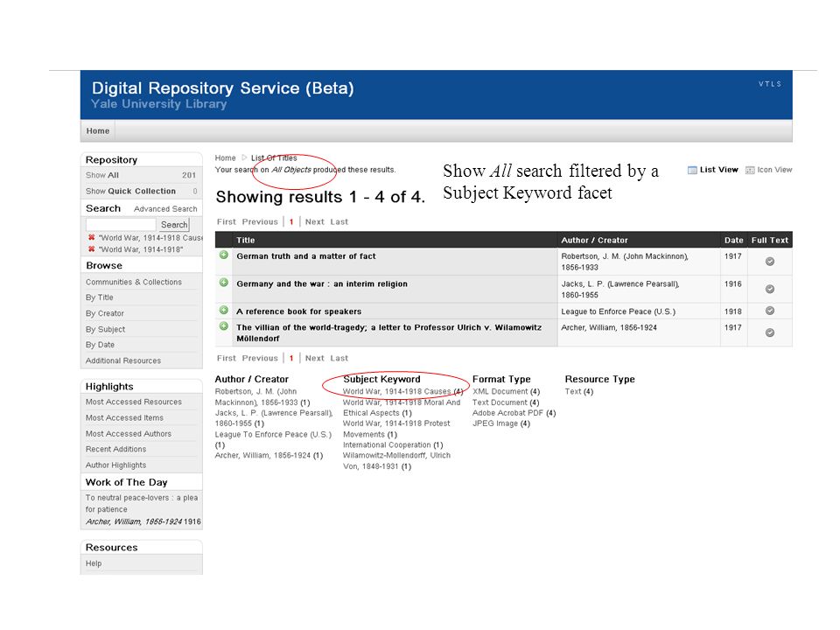The width and height of the screenshot is (840, 630).
Task: Browse Communities & Collections
Action: coord(133,282)
